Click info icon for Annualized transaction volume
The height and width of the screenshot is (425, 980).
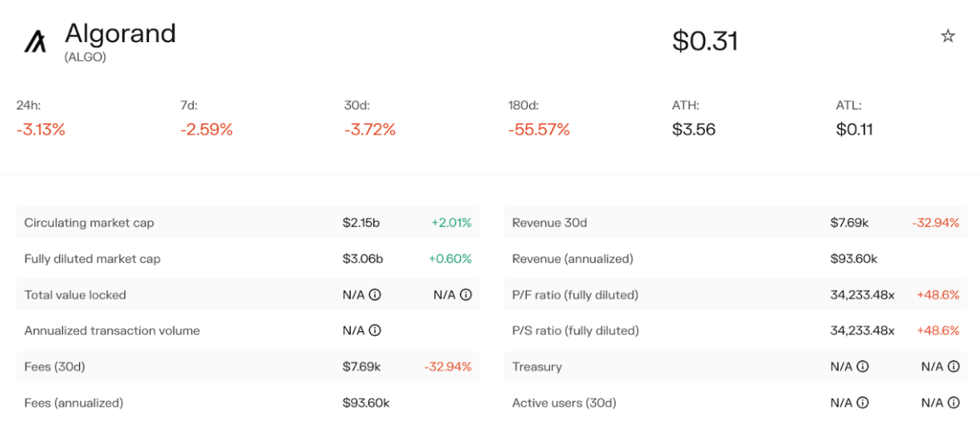[375, 331]
